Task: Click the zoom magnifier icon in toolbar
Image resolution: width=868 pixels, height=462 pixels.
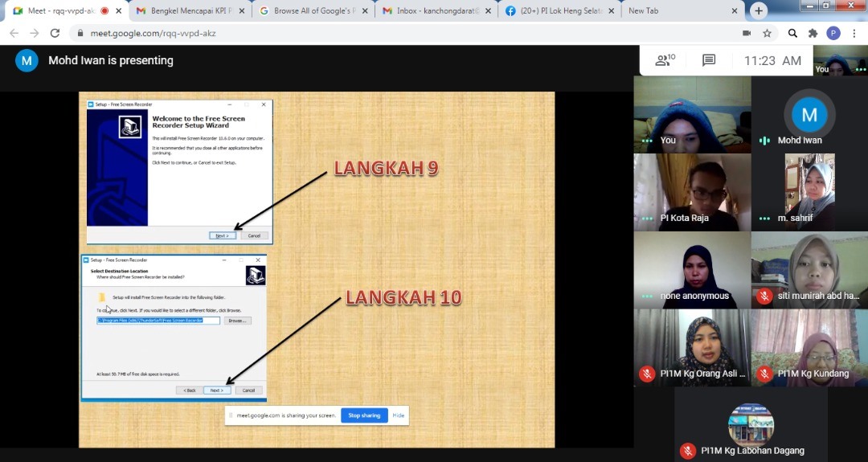Action: (792, 33)
